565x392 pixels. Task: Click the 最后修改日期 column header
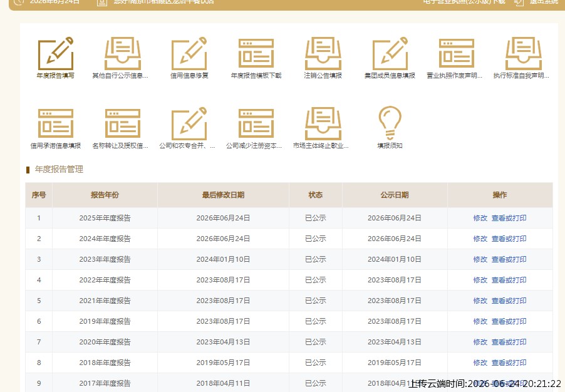point(224,195)
